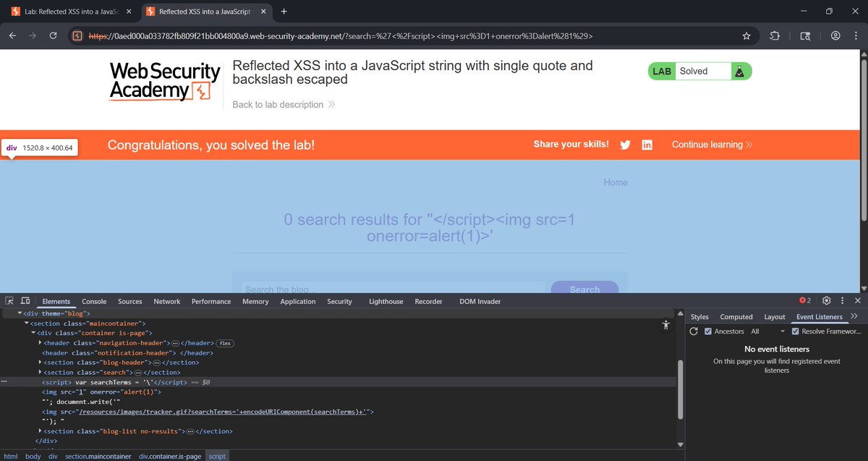Click 'Continue learning' link
This screenshot has width=868, height=461.
(712, 145)
